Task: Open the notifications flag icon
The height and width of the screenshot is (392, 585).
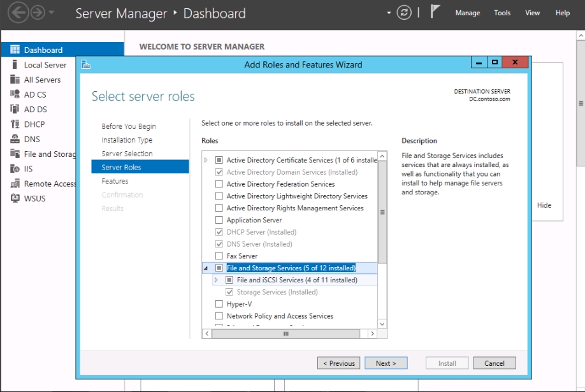Action: pos(435,12)
